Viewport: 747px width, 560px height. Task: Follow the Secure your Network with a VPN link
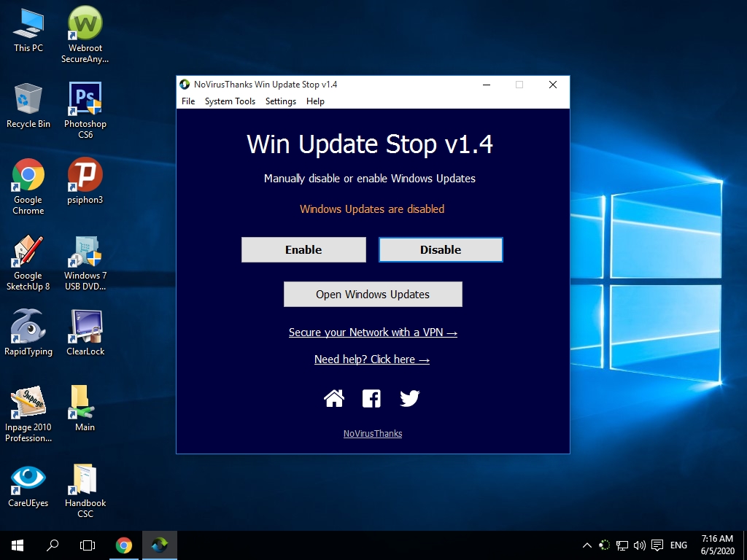[373, 332]
